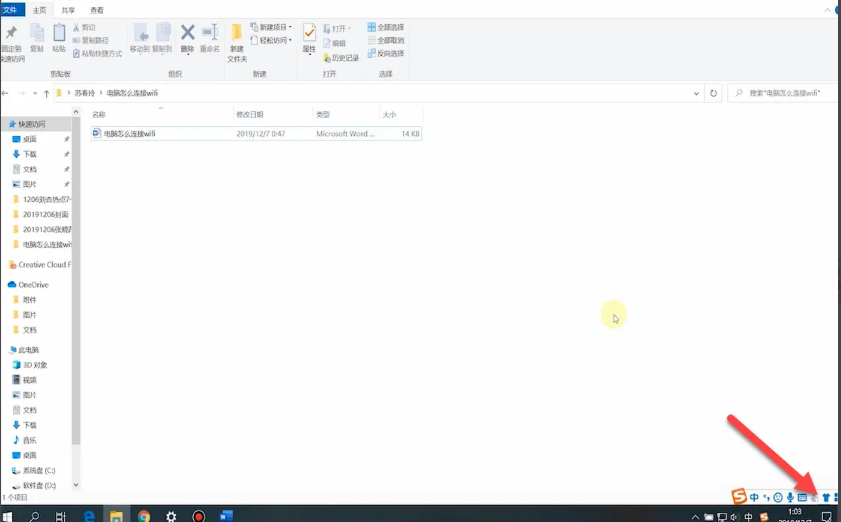The width and height of the screenshot is (841, 522).
Task: Open Chrome from the taskbar
Action: point(144,516)
